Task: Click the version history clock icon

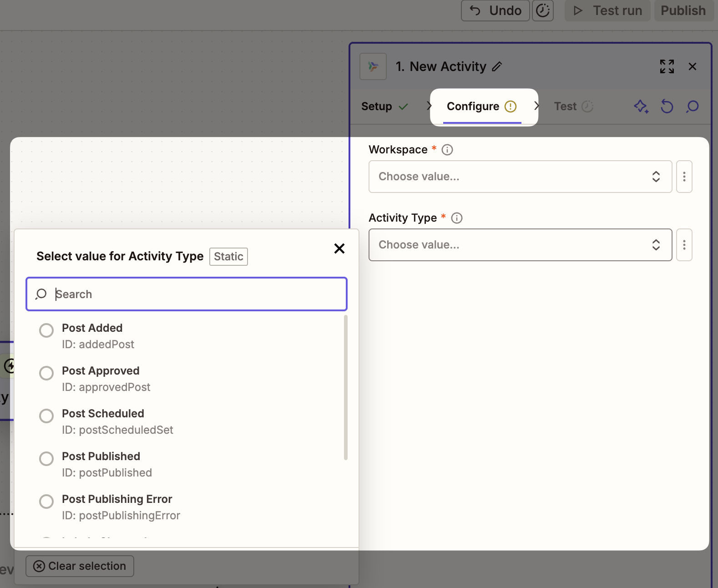Action: 543,10
